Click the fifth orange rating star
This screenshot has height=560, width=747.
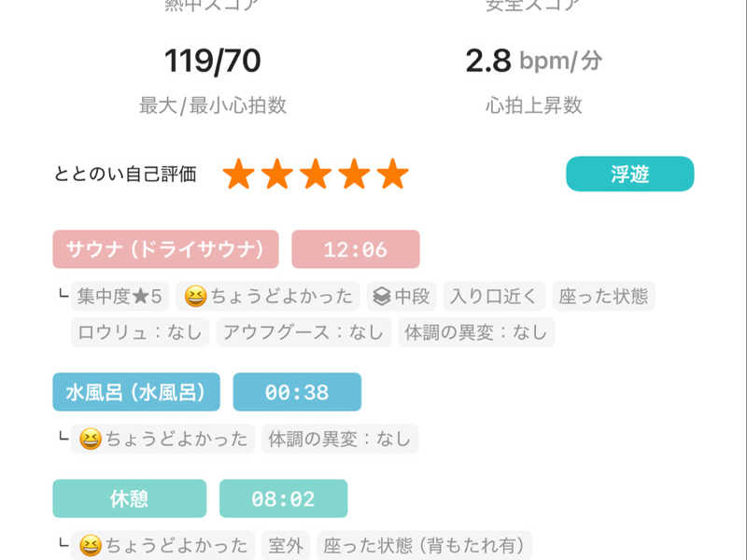392,174
